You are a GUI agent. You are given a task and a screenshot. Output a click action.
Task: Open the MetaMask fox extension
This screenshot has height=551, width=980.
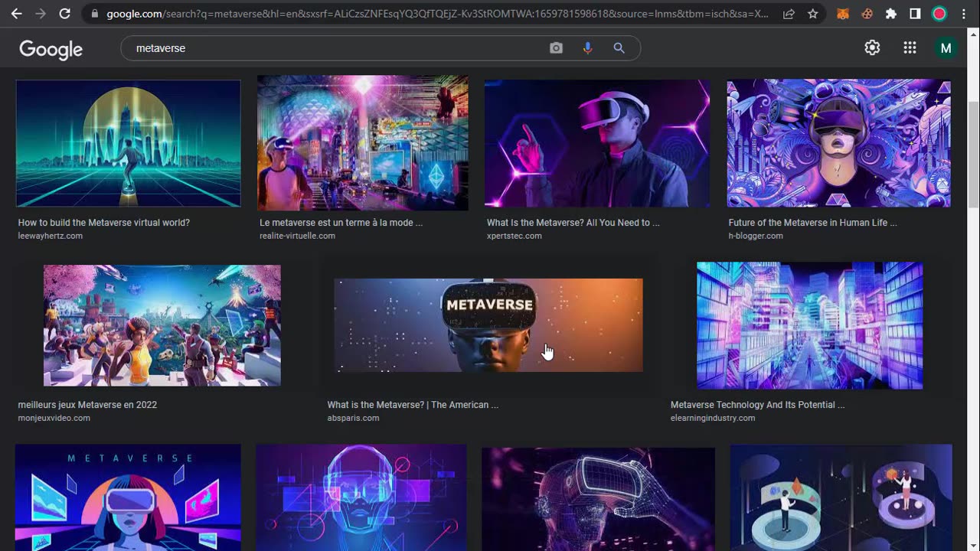click(843, 14)
